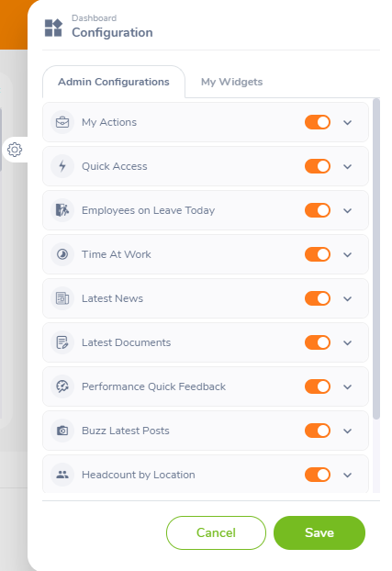Turn off the Latest News toggle
The height and width of the screenshot is (571, 392).
318,298
